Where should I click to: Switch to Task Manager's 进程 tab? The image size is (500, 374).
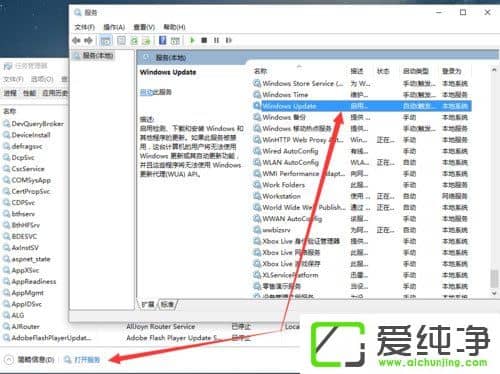click(x=10, y=93)
